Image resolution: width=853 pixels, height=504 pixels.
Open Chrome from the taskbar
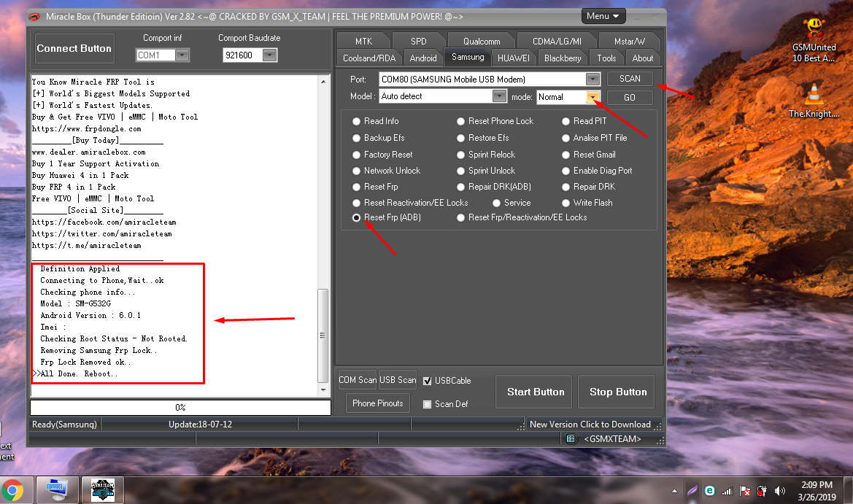[x=12, y=490]
